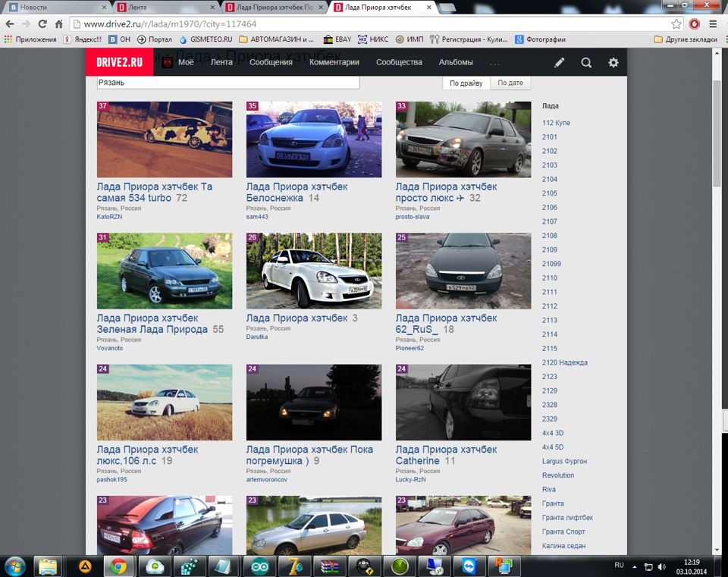728x577 pixels.
Task: Go to the browser home page icon
Action: pos(58,24)
